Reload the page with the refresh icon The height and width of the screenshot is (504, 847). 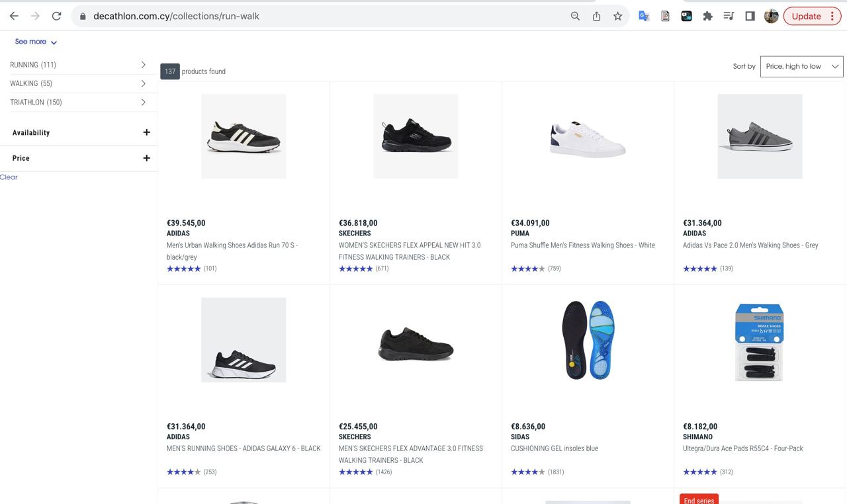click(56, 16)
